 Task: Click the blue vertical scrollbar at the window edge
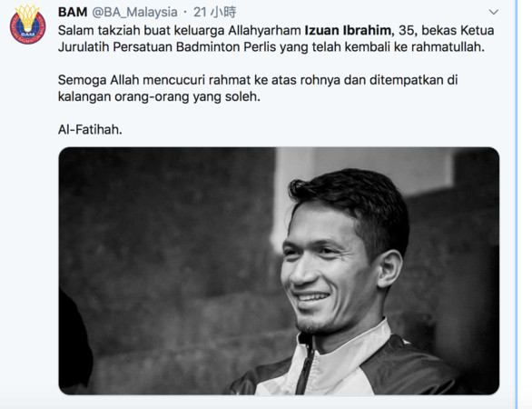pyautogui.click(x=517, y=204)
